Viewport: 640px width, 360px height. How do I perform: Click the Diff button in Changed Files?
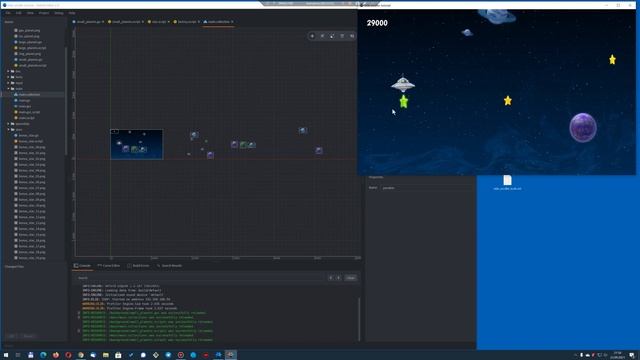(x=11, y=336)
